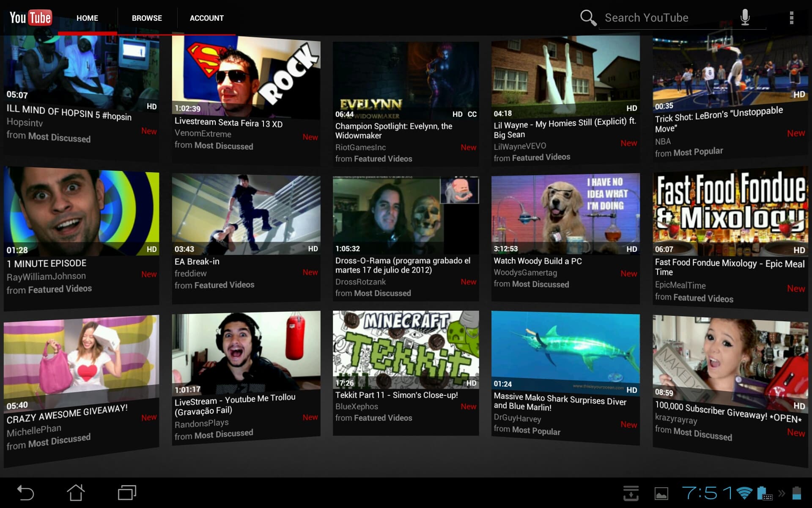
Task: Tap the YouTube logo
Action: pos(30,18)
